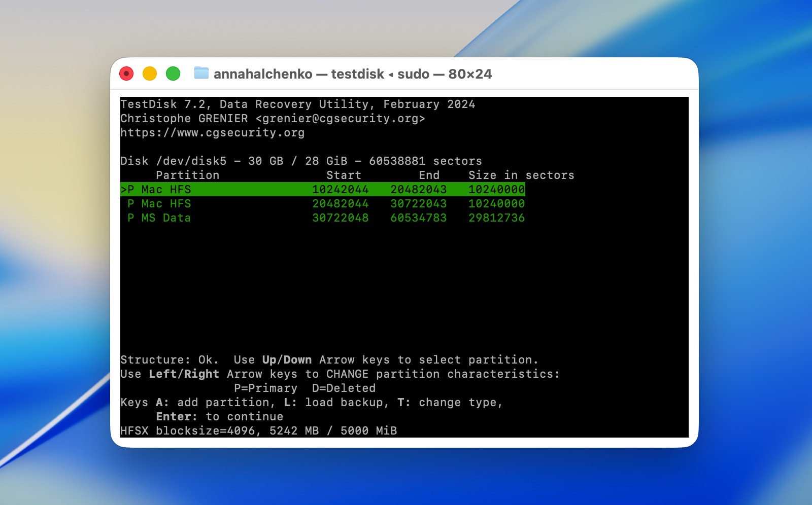Click the end value 30722043
812x505 pixels.
point(419,203)
